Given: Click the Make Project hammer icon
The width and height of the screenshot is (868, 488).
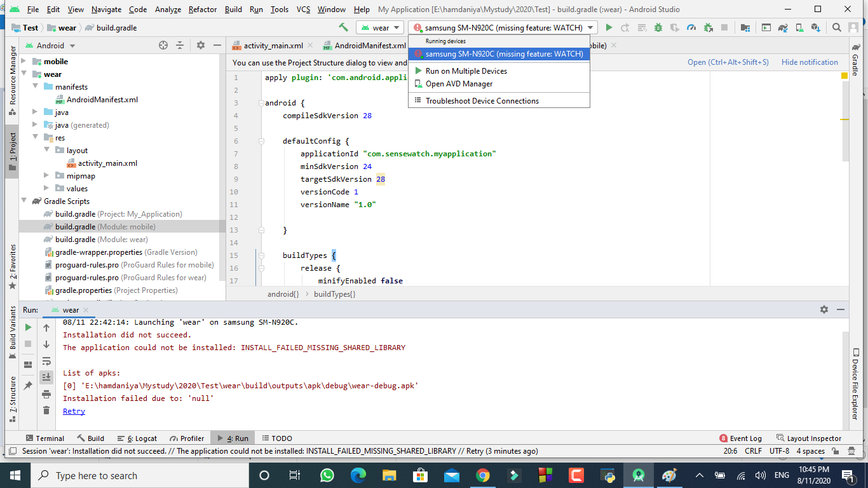Looking at the screenshot, I should click(343, 27).
